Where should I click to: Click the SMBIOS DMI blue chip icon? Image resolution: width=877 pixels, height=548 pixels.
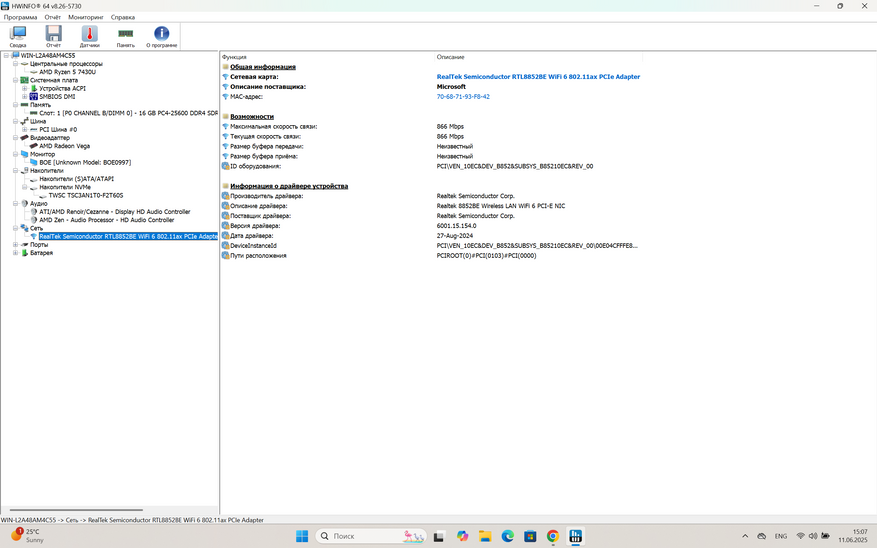[34, 97]
